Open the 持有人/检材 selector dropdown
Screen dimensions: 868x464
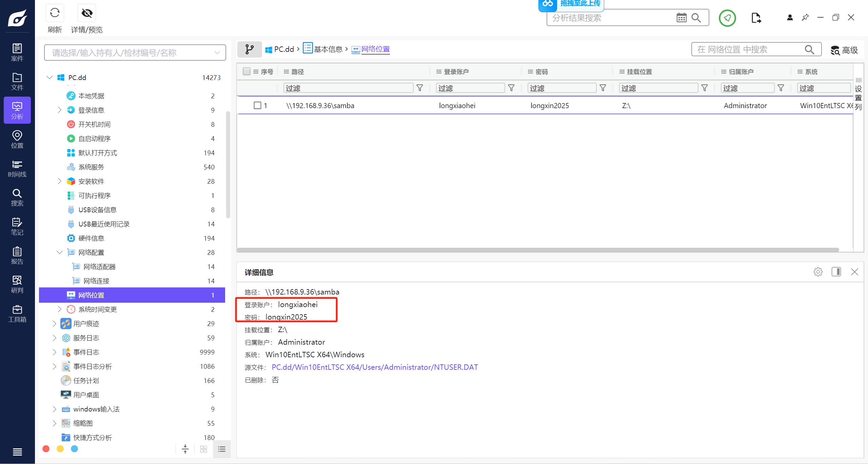[x=135, y=53]
